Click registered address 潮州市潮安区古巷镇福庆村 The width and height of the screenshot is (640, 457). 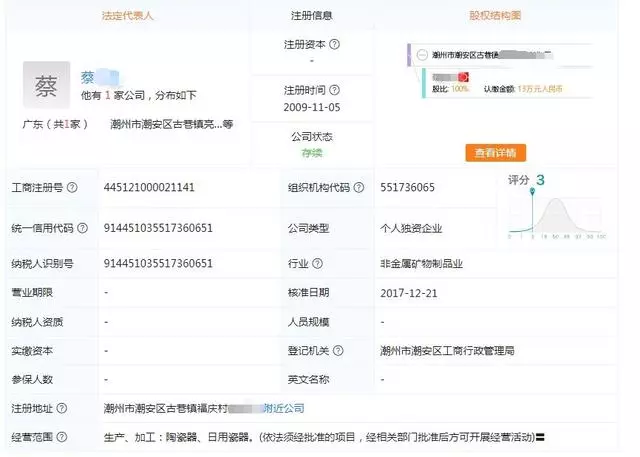pos(166,408)
